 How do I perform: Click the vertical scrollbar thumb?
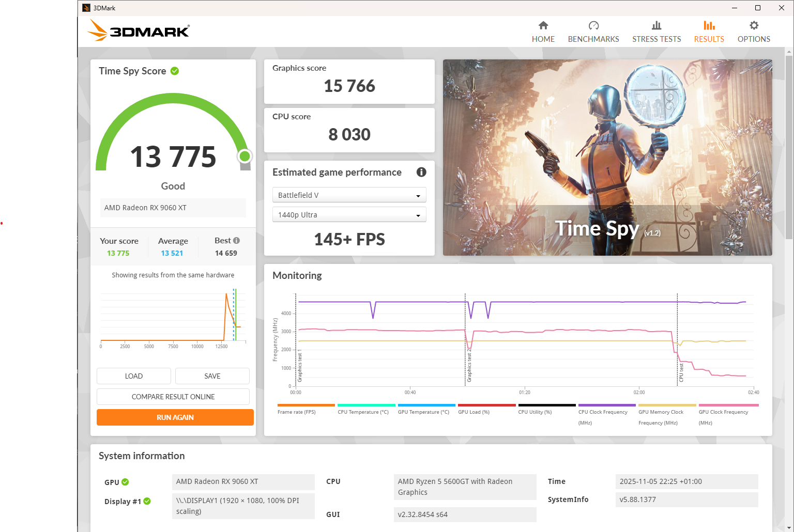pyautogui.click(x=789, y=147)
